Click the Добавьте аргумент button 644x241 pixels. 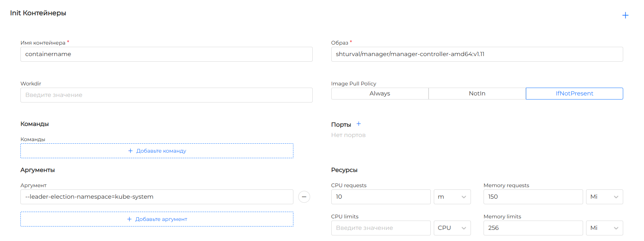click(157, 219)
